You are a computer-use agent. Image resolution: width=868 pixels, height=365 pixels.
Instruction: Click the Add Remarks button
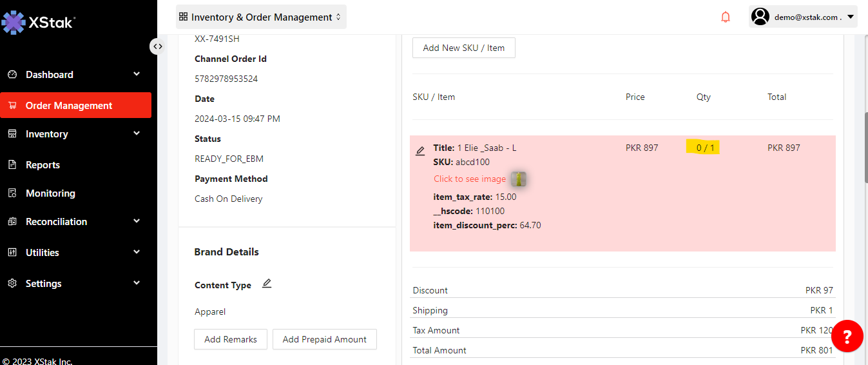click(230, 339)
